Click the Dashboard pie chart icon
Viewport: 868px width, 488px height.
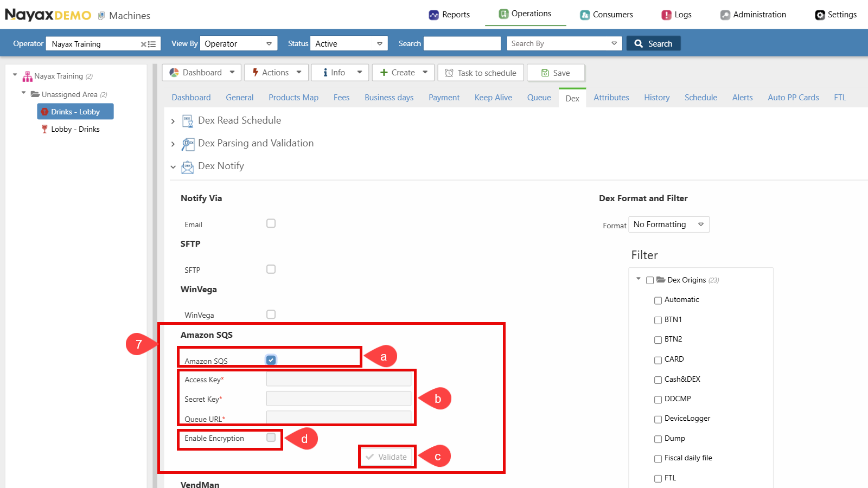(174, 73)
